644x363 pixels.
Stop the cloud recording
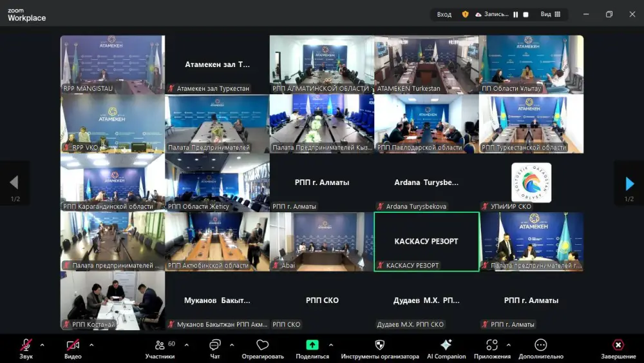point(526,14)
